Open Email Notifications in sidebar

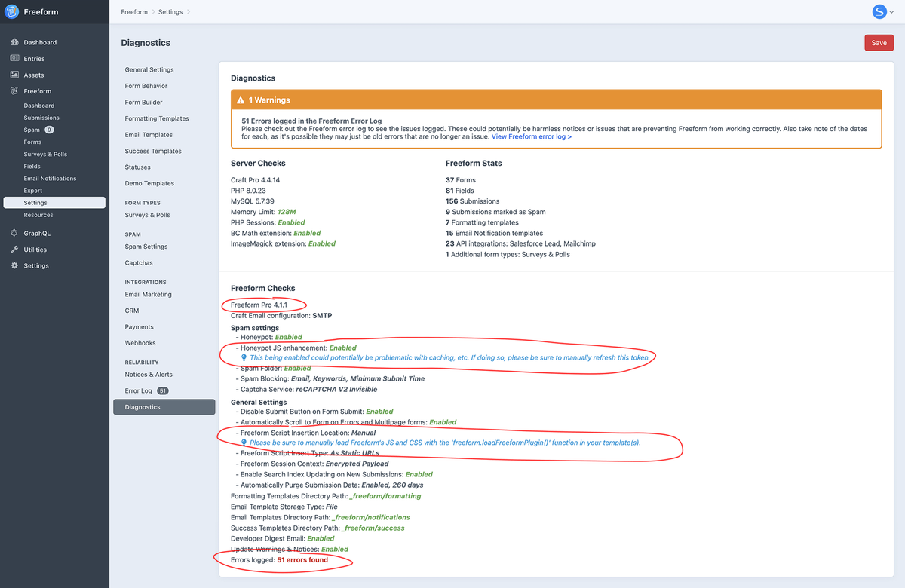tap(50, 179)
